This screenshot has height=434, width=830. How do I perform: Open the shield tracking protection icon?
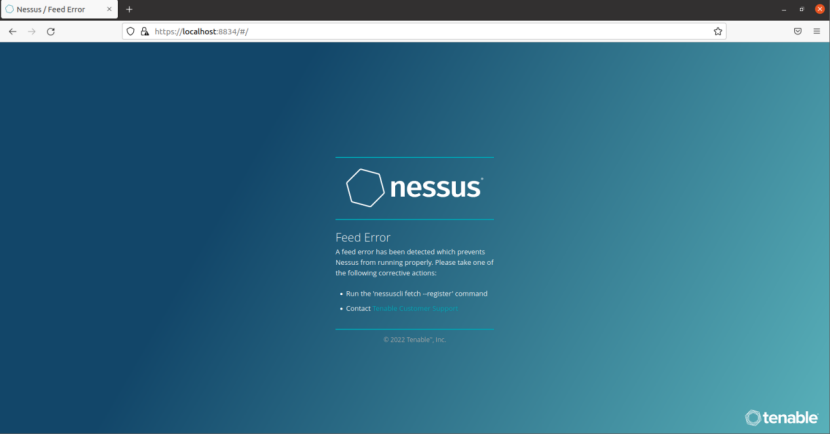click(x=131, y=32)
